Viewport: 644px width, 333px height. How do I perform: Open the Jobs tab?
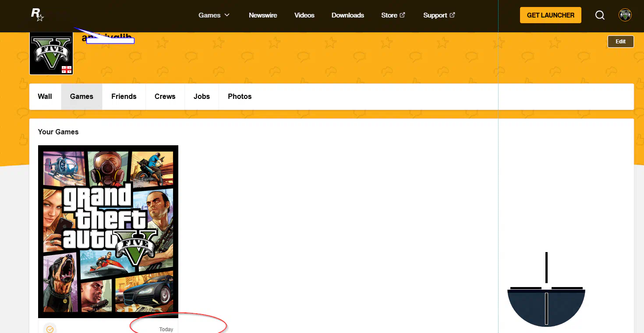click(202, 97)
